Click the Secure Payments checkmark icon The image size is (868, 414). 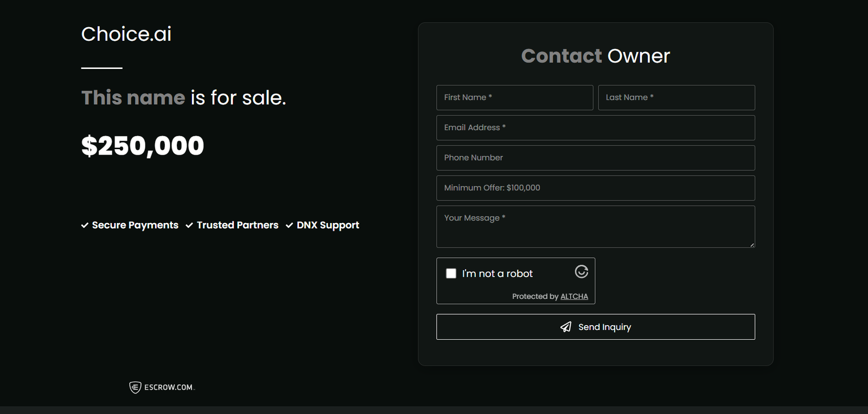pyautogui.click(x=85, y=225)
